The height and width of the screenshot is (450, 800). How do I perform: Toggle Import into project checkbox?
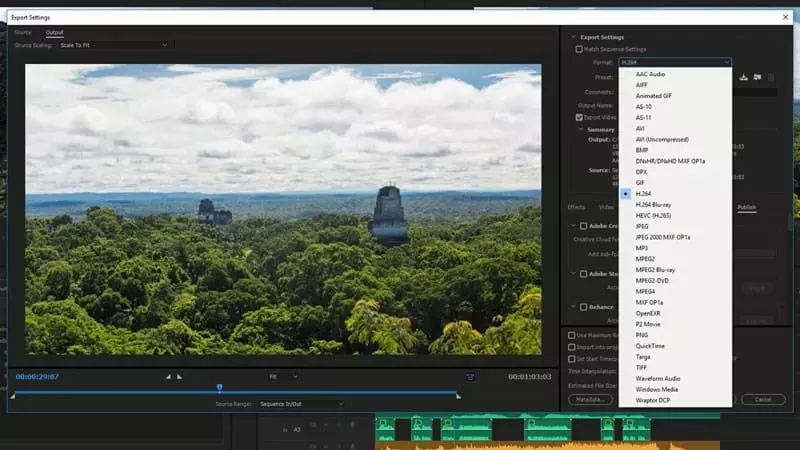click(572, 347)
